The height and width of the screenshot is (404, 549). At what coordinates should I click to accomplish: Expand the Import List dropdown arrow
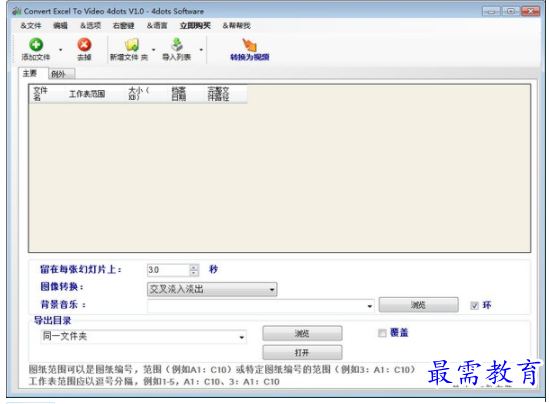click(x=201, y=50)
